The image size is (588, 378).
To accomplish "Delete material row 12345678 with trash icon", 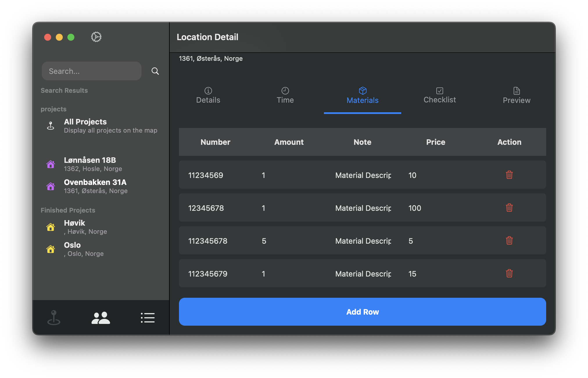I will coord(509,208).
